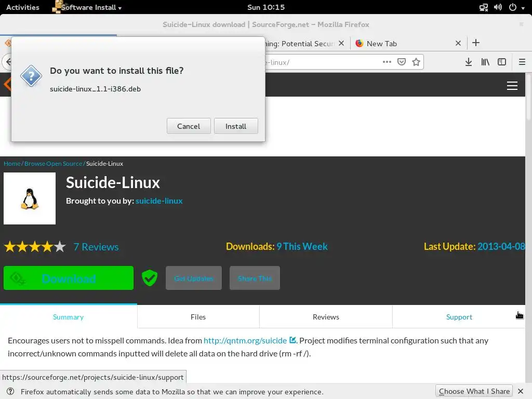
Task: Click the Get Updates button
Action: (194, 278)
